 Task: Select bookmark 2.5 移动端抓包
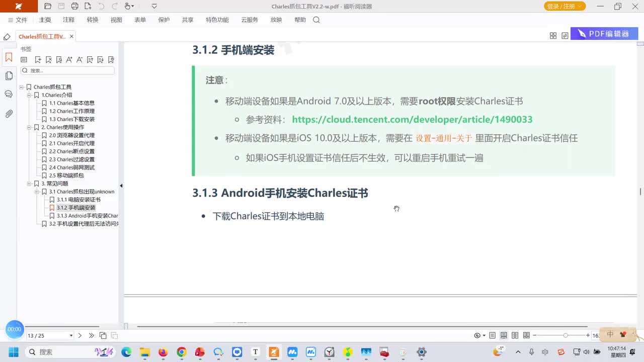pos(66,175)
